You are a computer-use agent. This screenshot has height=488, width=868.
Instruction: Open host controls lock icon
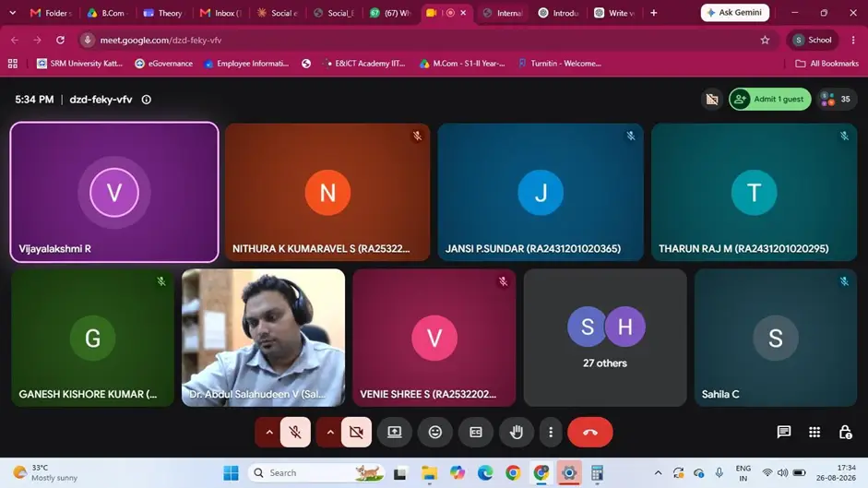coord(845,432)
